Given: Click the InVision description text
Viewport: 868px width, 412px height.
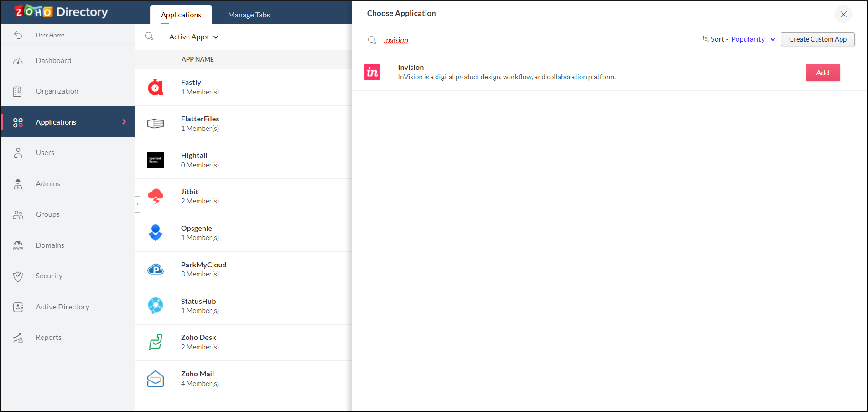Looking at the screenshot, I should (507, 77).
